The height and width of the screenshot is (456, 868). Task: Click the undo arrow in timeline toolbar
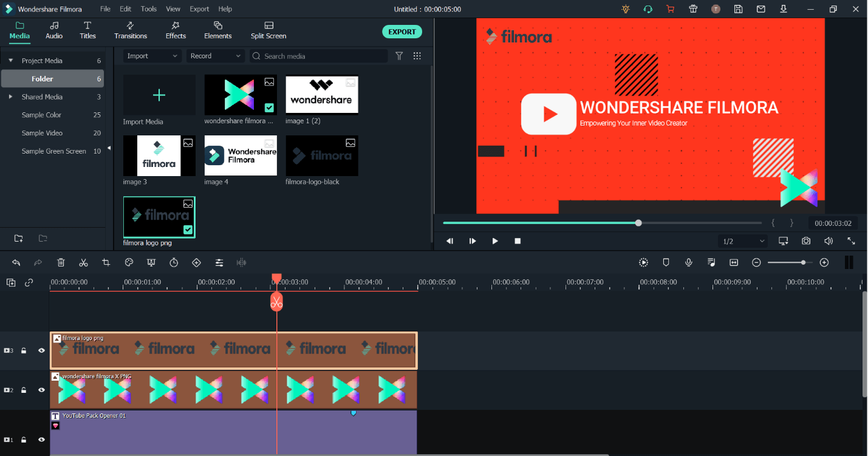click(x=16, y=262)
